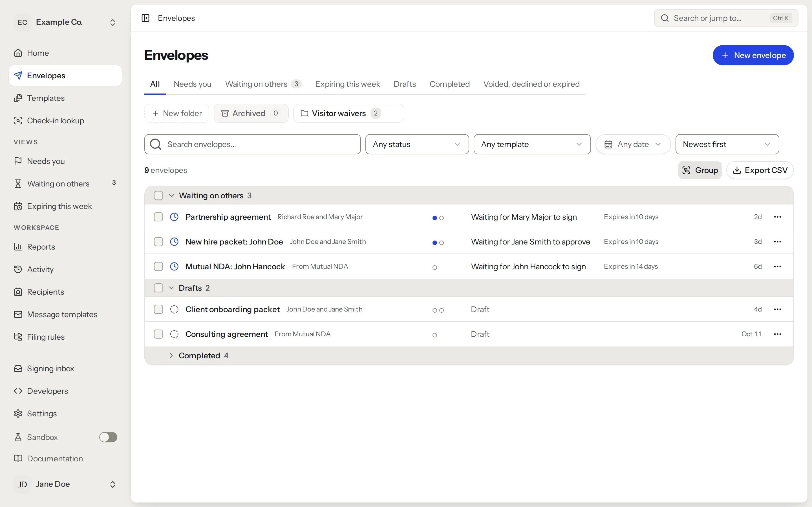Open the Newest first sort dropdown
The width and height of the screenshot is (812, 507).
[x=727, y=144]
